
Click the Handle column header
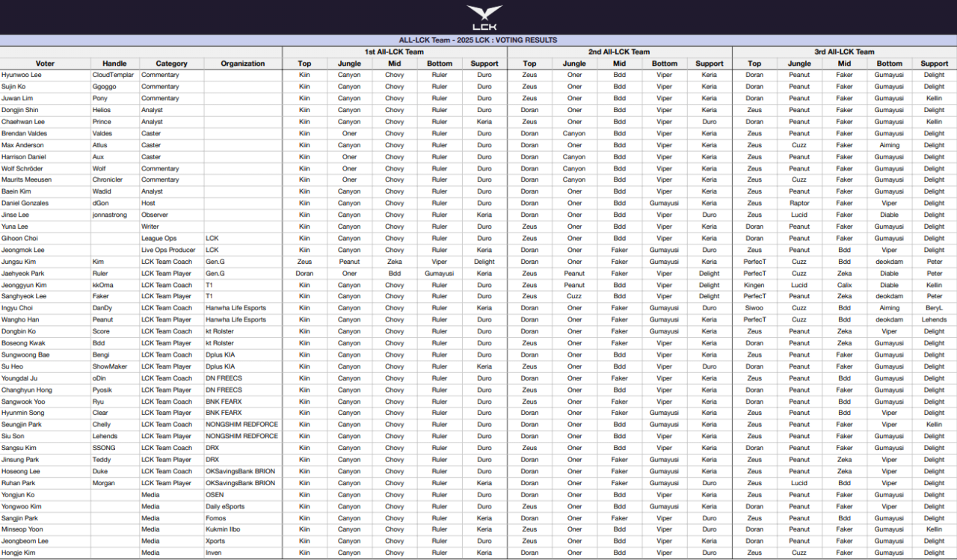pyautogui.click(x=114, y=64)
